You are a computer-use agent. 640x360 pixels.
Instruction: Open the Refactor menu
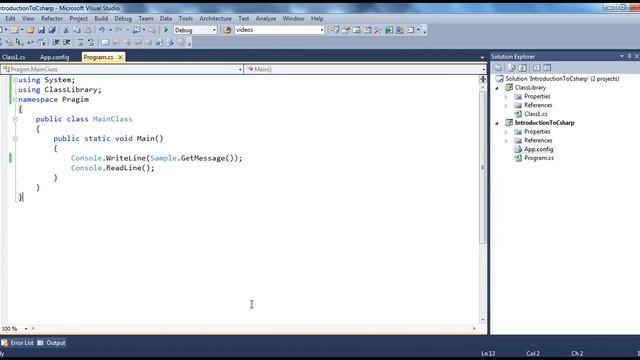pyautogui.click(x=52, y=19)
